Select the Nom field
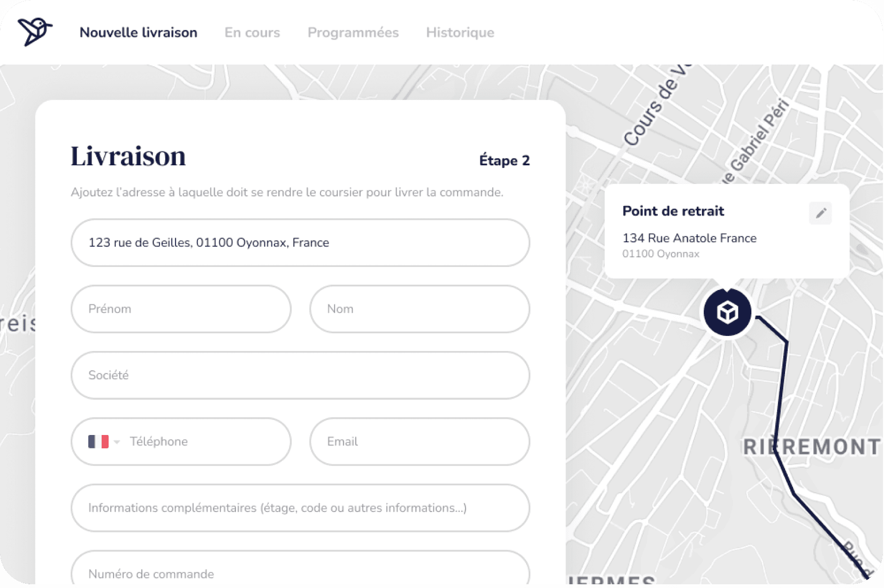 pyautogui.click(x=419, y=309)
